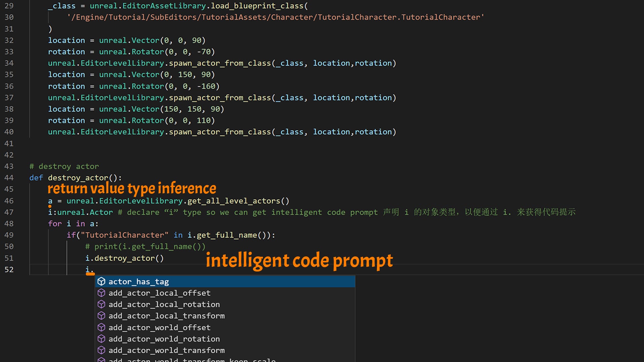Click the method cube icon beside actor_has_tag
Image resolution: width=644 pixels, height=362 pixels.
tap(101, 282)
